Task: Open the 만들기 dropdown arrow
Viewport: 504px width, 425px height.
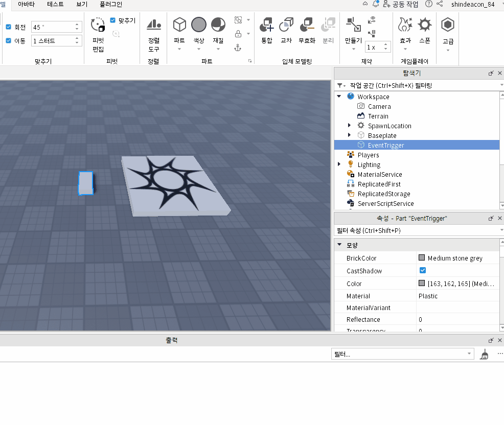Action: click(354, 49)
